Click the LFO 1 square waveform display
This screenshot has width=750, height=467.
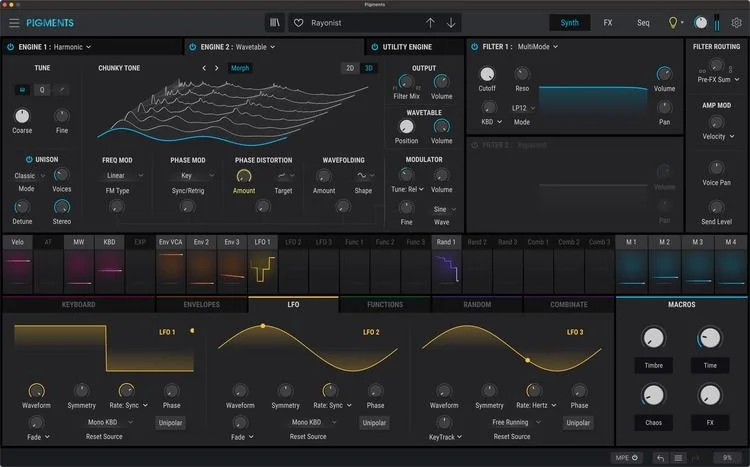pyautogui.click(x=104, y=348)
